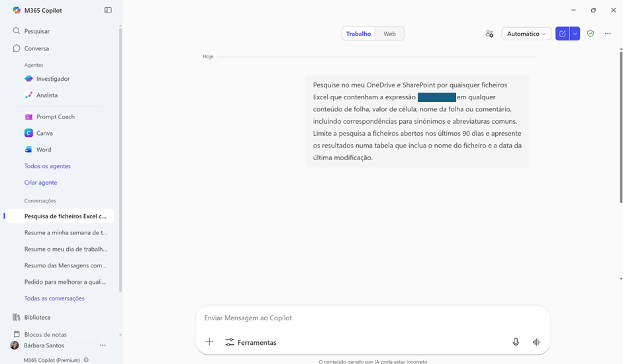Click the microphone dictation icon
This screenshot has width=623, height=364.
(x=516, y=342)
